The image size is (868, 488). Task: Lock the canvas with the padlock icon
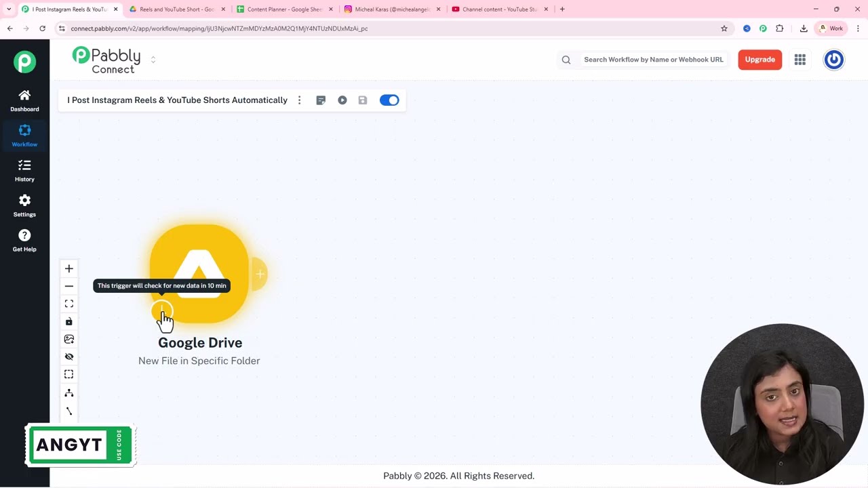pyautogui.click(x=68, y=321)
